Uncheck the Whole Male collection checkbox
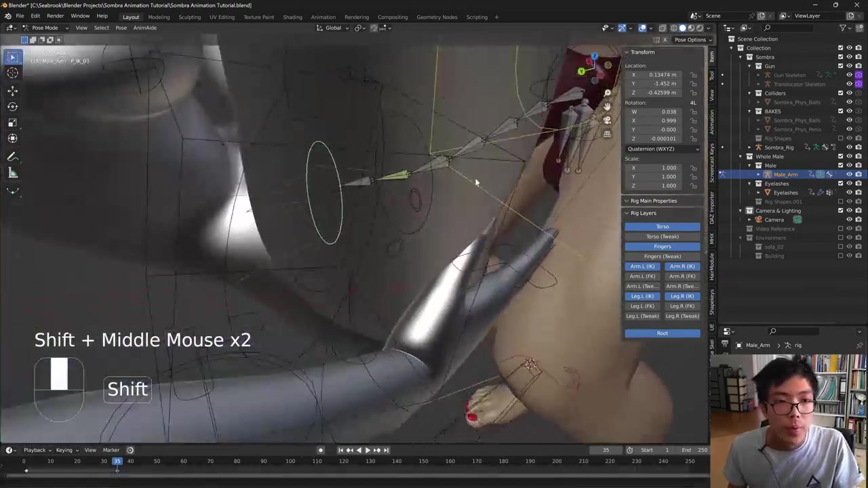Viewport: 868px width, 488px height. click(x=840, y=157)
